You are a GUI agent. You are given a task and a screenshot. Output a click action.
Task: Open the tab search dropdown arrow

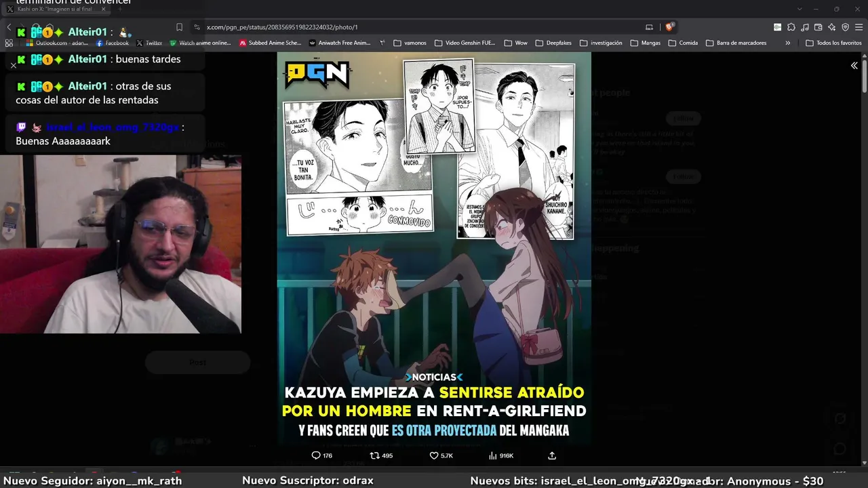(x=800, y=9)
